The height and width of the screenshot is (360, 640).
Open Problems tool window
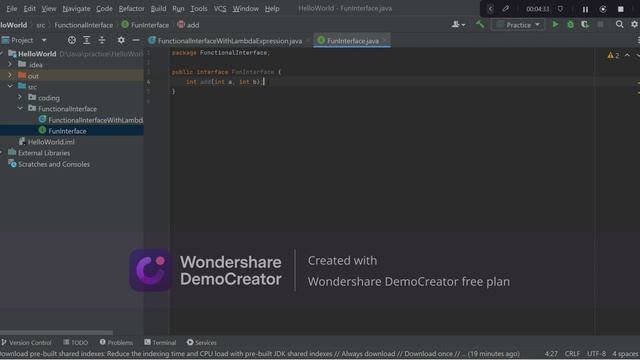click(116, 342)
